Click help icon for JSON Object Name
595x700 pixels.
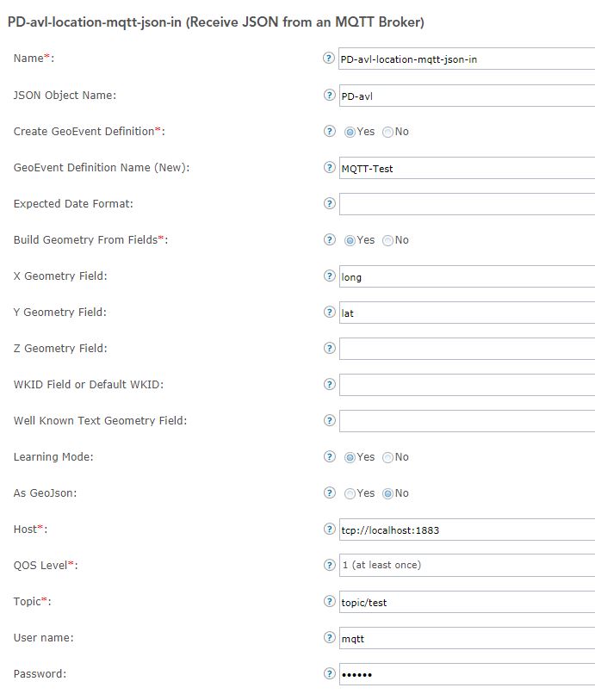pyautogui.click(x=329, y=95)
